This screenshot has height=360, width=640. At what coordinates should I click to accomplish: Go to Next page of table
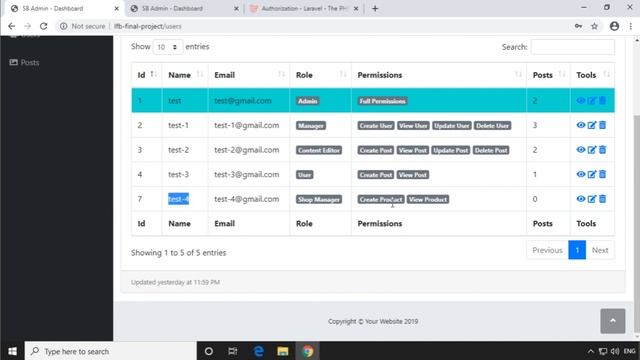[600, 250]
